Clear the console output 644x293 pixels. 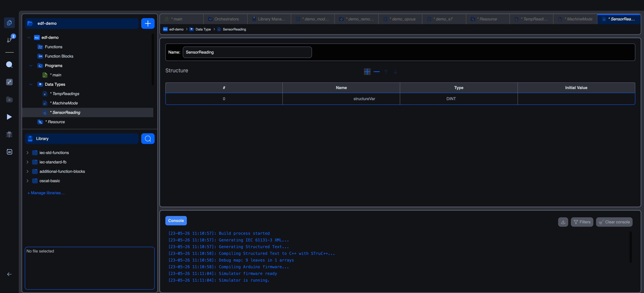pos(614,222)
